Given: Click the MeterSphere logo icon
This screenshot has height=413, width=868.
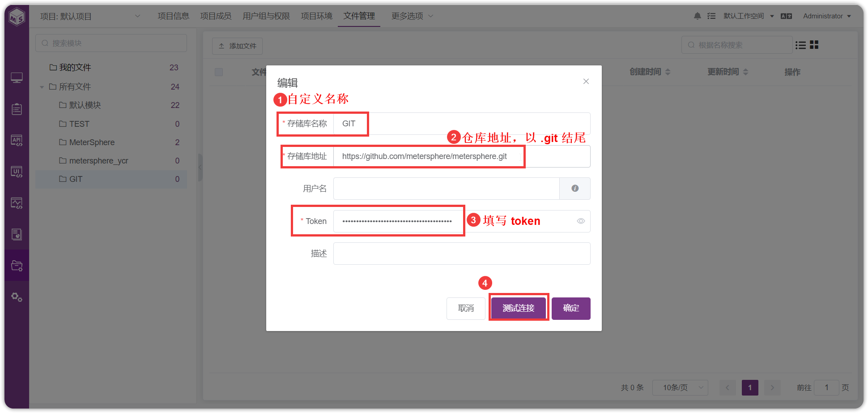Looking at the screenshot, I should [17, 17].
